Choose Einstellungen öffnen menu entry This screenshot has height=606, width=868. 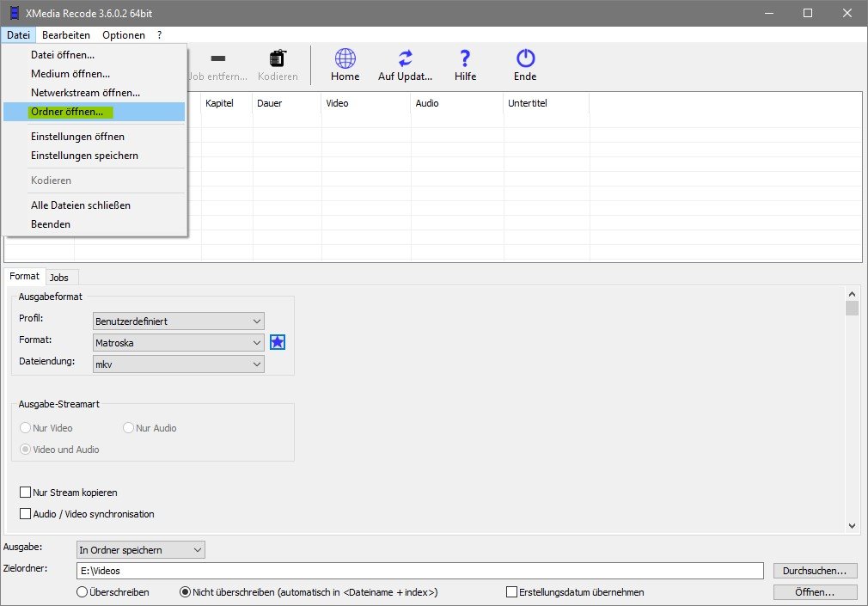tap(95, 137)
